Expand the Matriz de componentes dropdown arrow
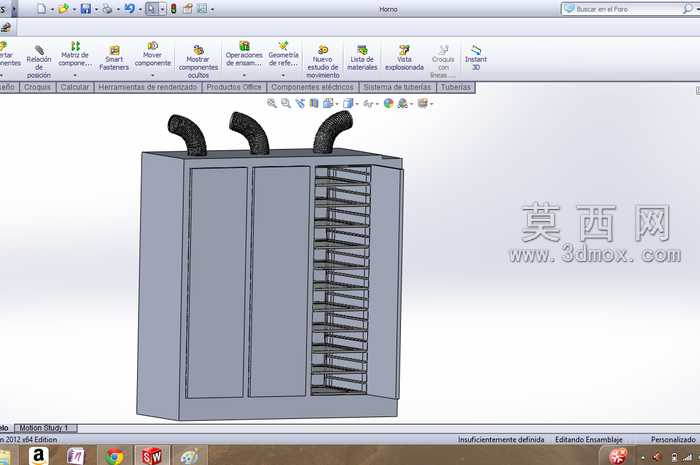700x465 pixels. coord(75,75)
